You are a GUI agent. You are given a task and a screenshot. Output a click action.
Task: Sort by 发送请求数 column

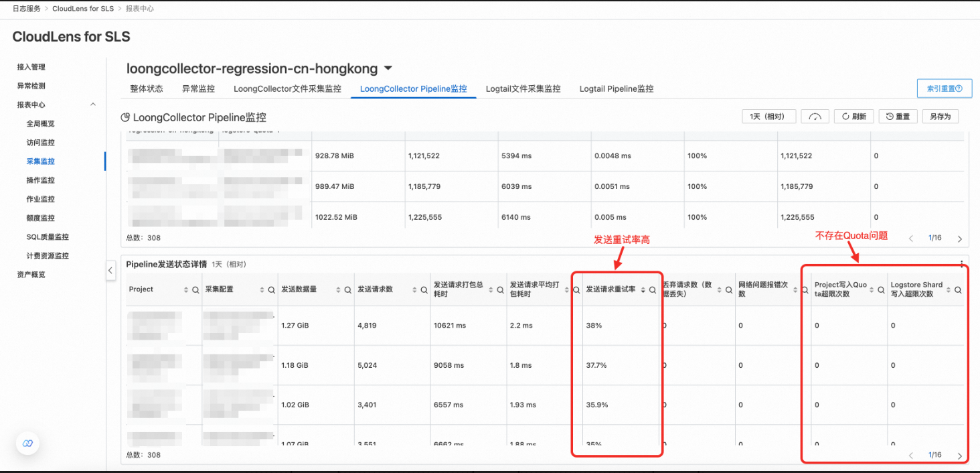414,290
